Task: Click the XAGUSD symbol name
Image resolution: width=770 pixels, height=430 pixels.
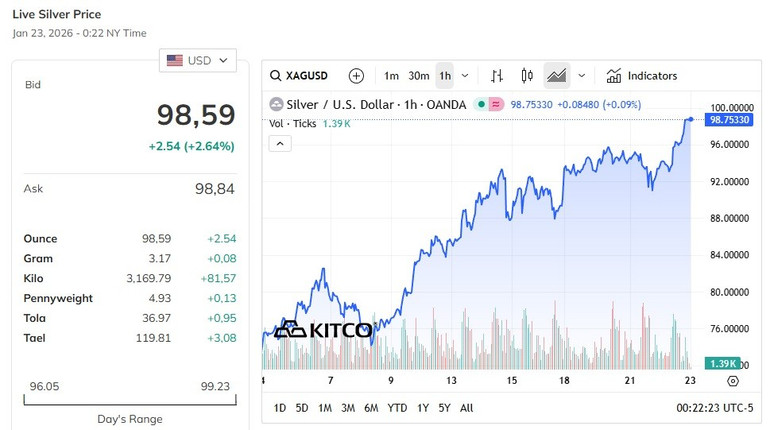Action: (x=307, y=76)
